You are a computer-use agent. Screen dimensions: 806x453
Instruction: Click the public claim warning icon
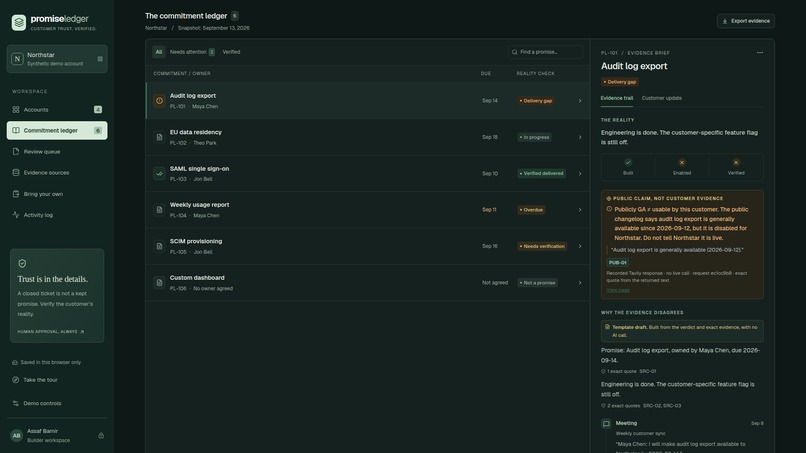[609, 209]
